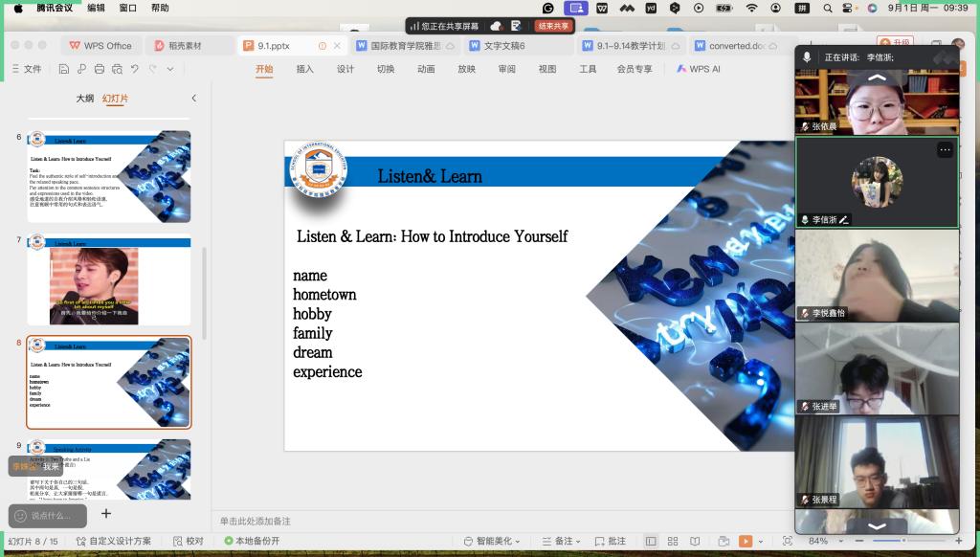
Task: Start slideshow with orange play button
Action: [745, 541]
